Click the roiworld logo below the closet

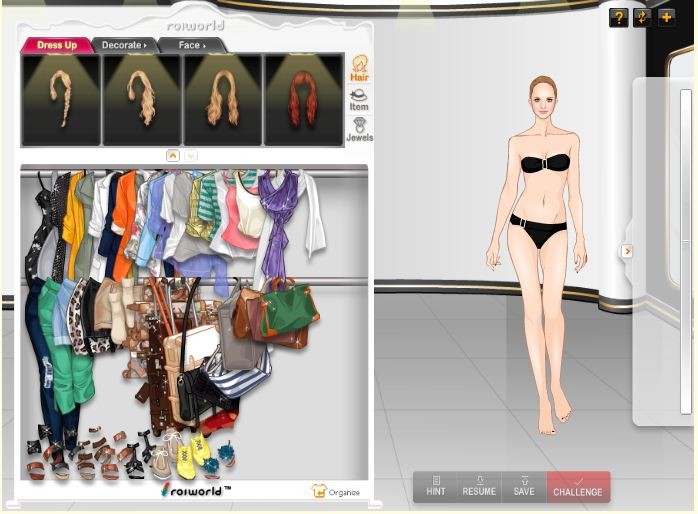(195, 490)
